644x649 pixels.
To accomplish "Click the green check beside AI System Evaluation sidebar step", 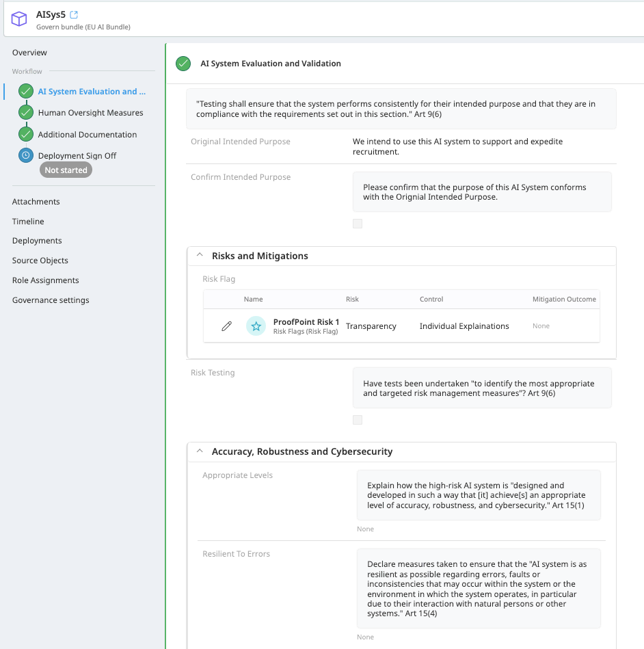I will coord(25,90).
